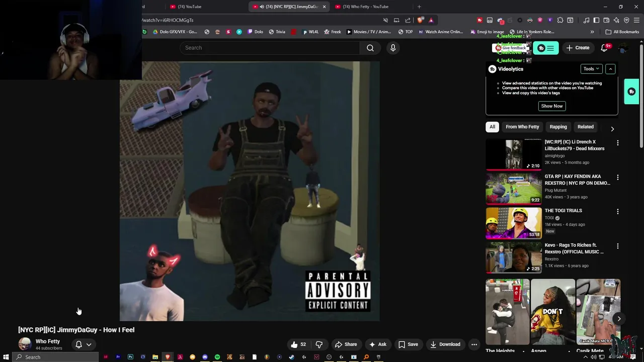Viewport: 644px width, 362px height.
Task: Click the Create button
Action: [x=577, y=48]
